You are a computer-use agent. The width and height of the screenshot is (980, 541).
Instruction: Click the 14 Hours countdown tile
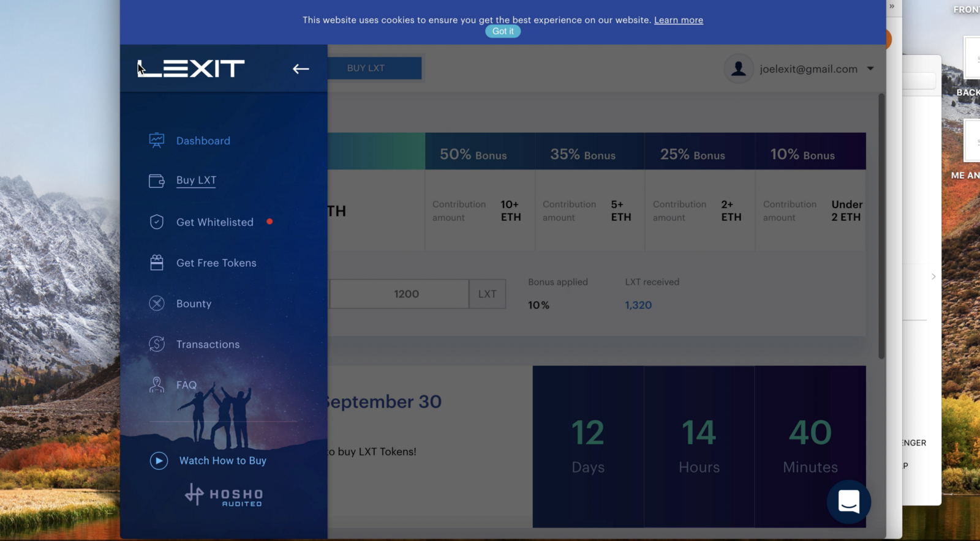[699, 447]
